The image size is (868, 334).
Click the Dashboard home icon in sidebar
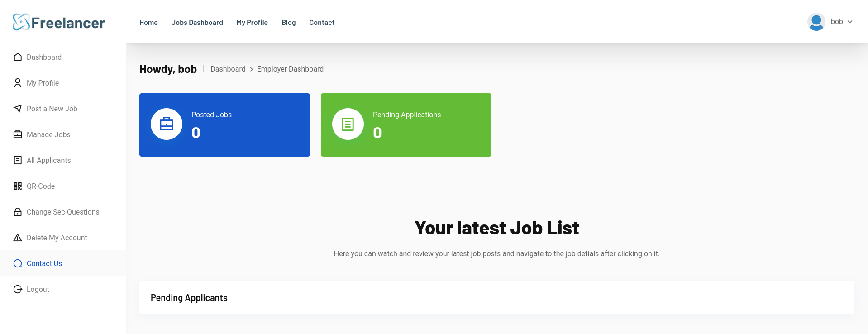[18, 57]
